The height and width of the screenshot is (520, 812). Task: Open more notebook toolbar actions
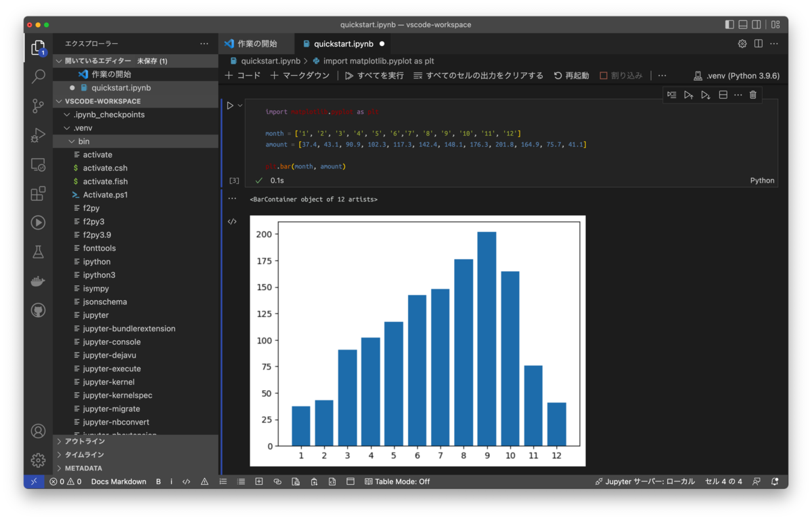[x=662, y=75]
